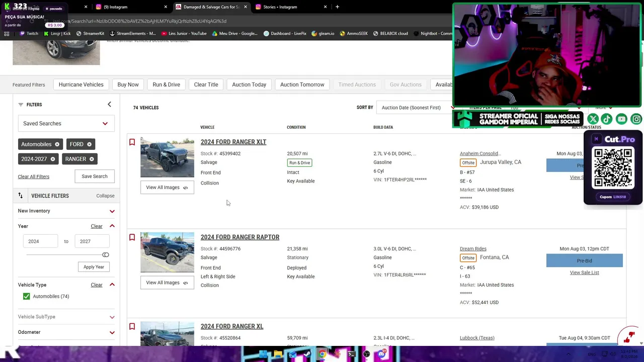Uncheck the Automobiles (74) vehicle type checkbox
Image resolution: width=644 pixels, height=362 pixels.
26,297
